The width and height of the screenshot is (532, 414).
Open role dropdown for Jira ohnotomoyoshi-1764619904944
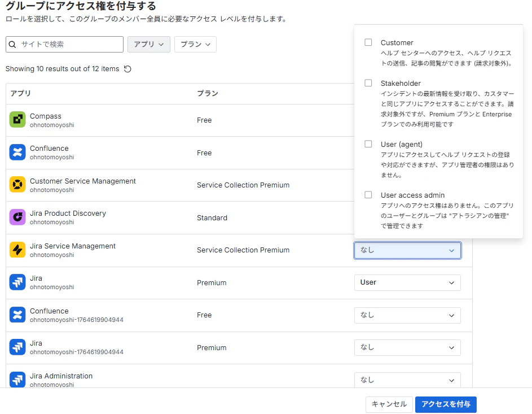coord(407,347)
